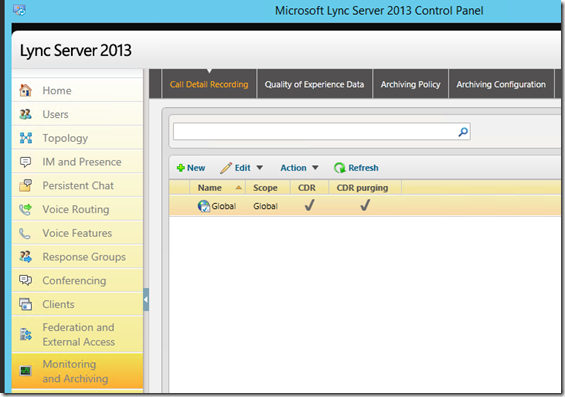The width and height of the screenshot is (565, 397).
Task: Click the Federation and External Access icon
Action: (x=26, y=334)
